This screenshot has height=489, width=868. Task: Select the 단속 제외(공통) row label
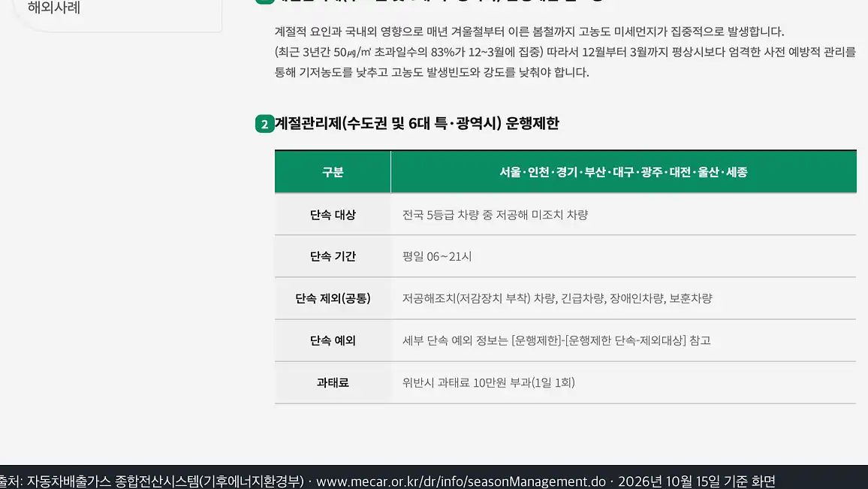[x=333, y=298]
